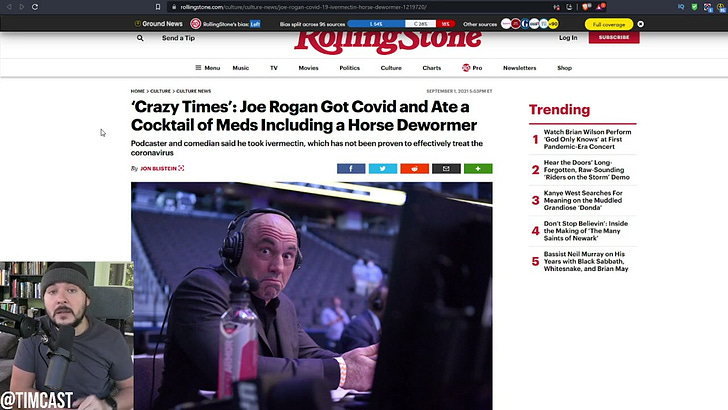Click the white center-bias segment
The width and height of the screenshot is (728, 410).
pyautogui.click(x=420, y=24)
